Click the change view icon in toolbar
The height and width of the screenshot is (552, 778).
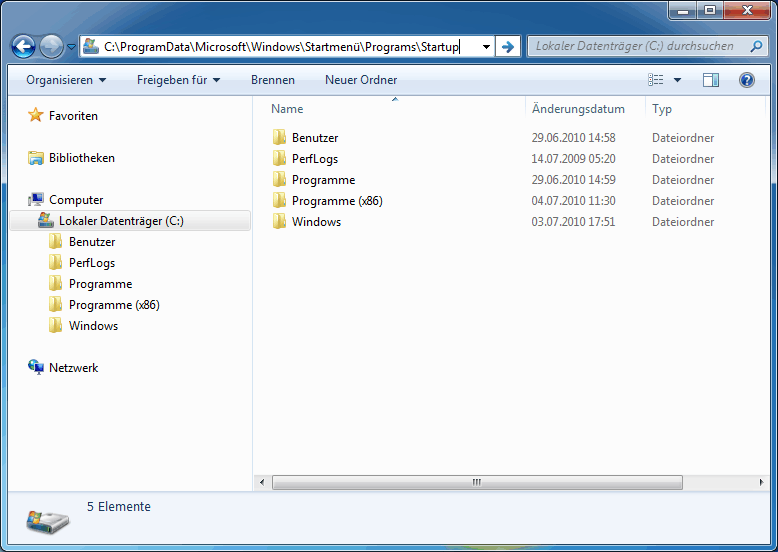(x=656, y=80)
